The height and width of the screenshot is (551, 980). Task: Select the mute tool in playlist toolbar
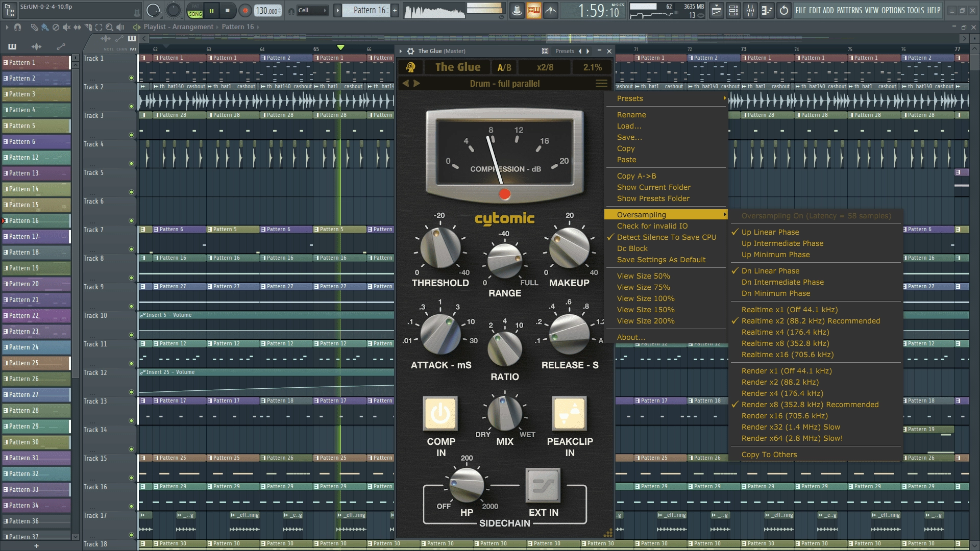[67, 27]
